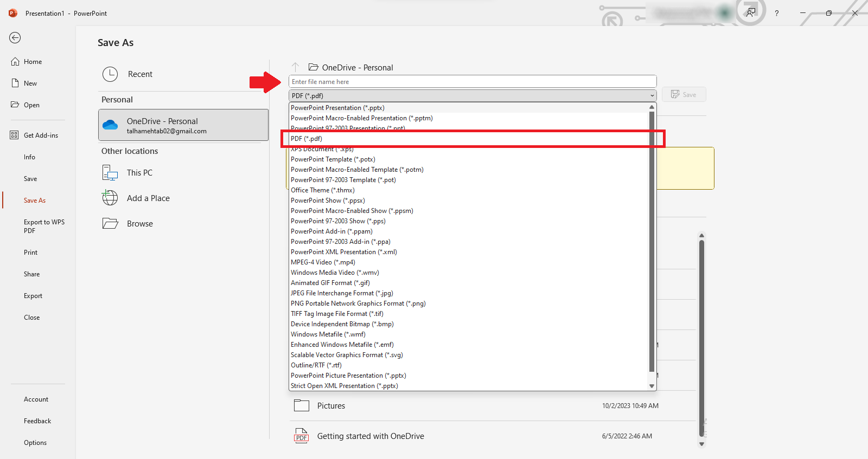Open the Home page icon in sidebar
Screen dimensions: 868x459
click(15, 62)
